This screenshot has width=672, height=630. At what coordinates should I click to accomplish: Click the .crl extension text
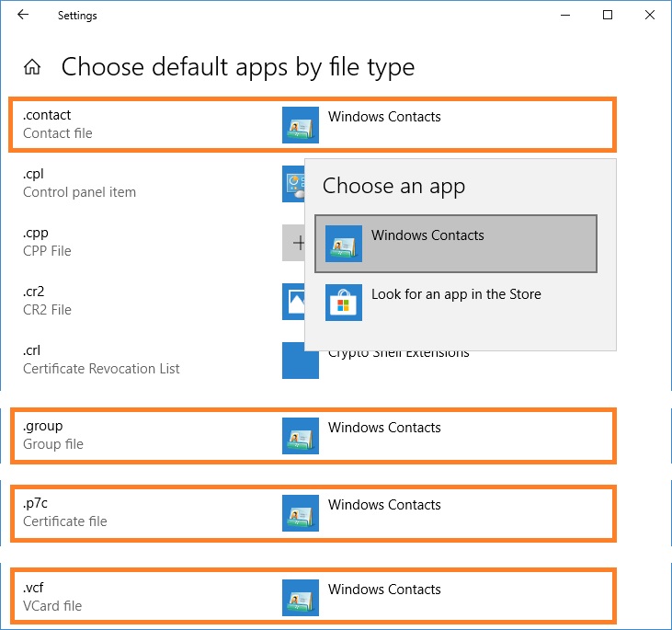coord(31,350)
